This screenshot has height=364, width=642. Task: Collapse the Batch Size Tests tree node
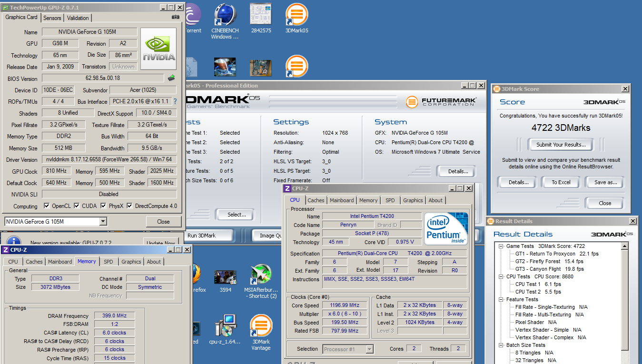point(501,345)
